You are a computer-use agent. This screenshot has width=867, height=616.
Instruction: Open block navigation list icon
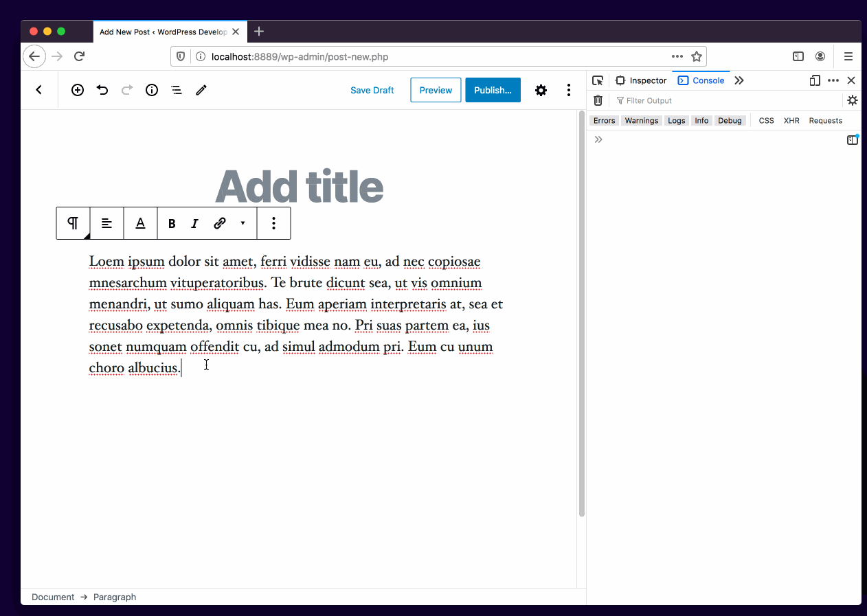tap(177, 90)
